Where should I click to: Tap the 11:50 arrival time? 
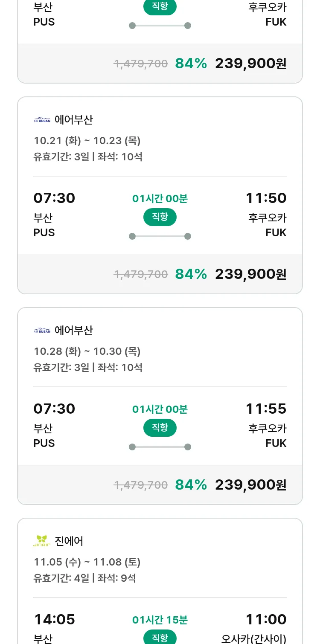point(266,198)
